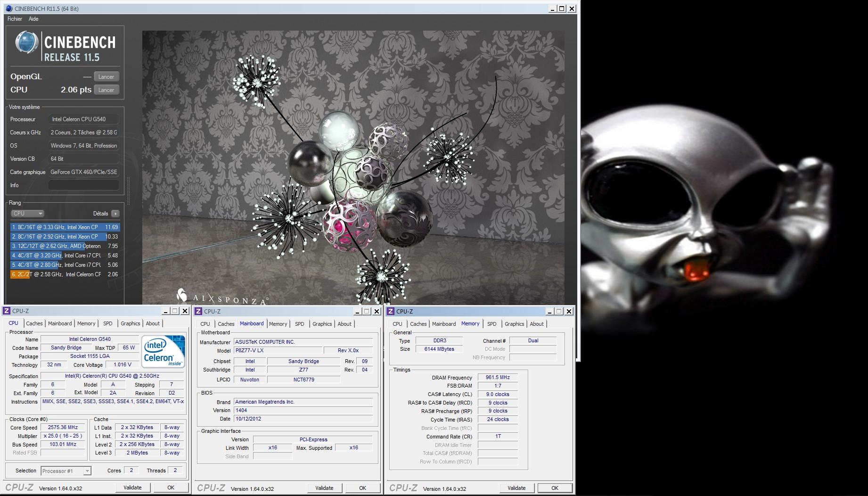Viewport: 868px width, 496px height.
Task: Open Mainboard tab in first CPU-Z window
Action: pos(60,323)
